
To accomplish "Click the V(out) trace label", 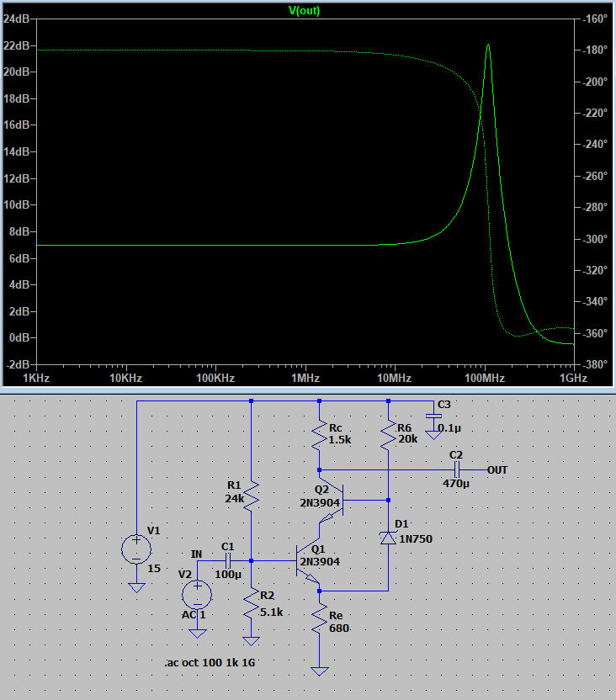I will pos(305,11).
